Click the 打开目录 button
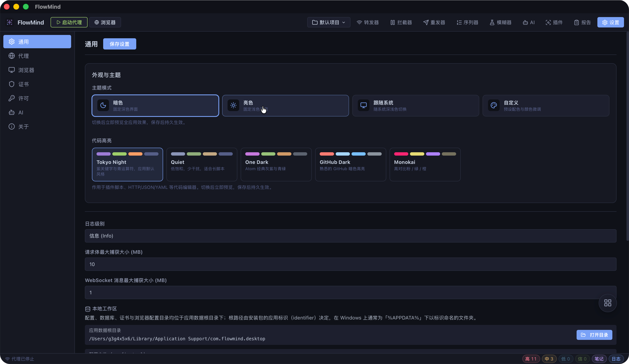The image size is (629, 364). [594, 335]
